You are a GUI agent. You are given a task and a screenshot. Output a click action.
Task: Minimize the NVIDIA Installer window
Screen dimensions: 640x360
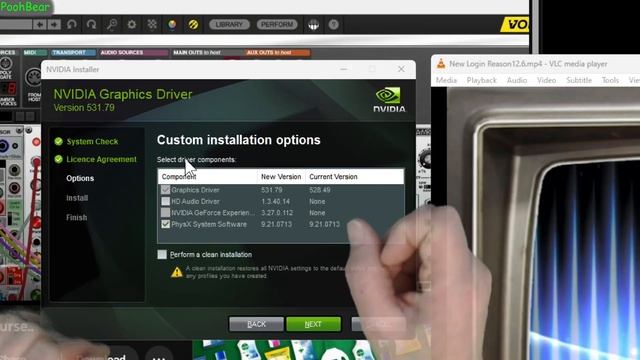click(344, 69)
